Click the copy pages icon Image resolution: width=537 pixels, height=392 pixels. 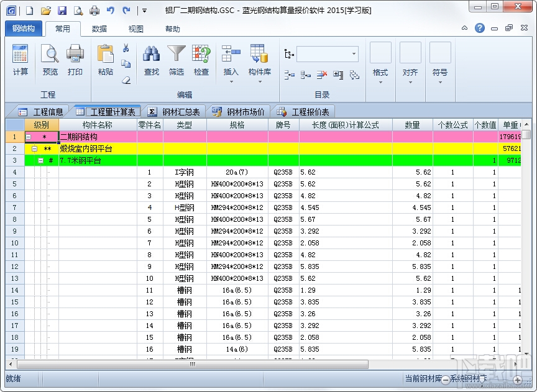coord(126,64)
